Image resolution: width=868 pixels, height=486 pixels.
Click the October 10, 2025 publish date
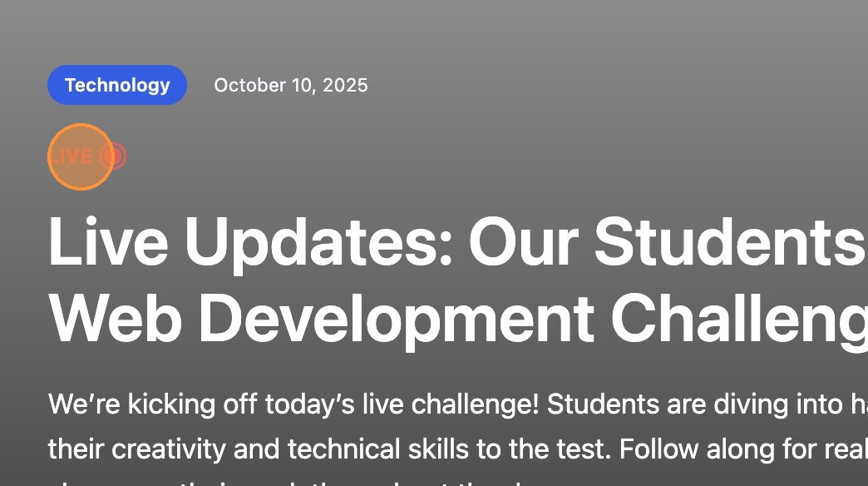(x=290, y=85)
